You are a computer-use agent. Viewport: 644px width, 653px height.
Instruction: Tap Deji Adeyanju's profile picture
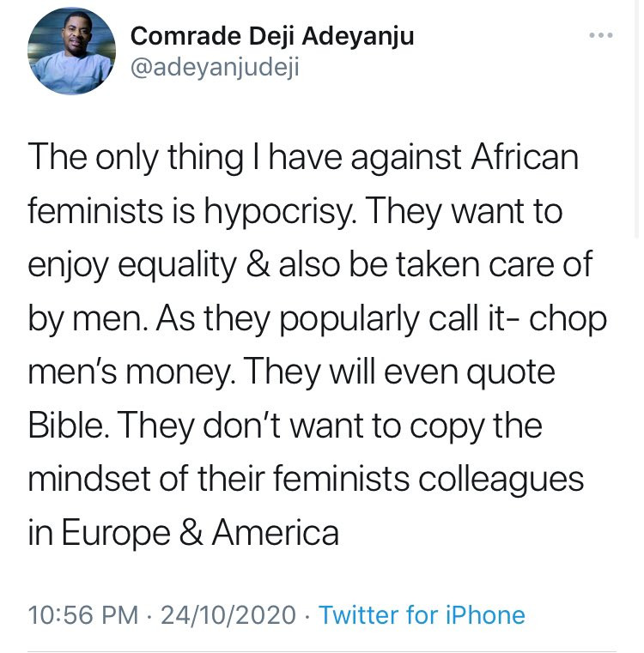click(72, 51)
